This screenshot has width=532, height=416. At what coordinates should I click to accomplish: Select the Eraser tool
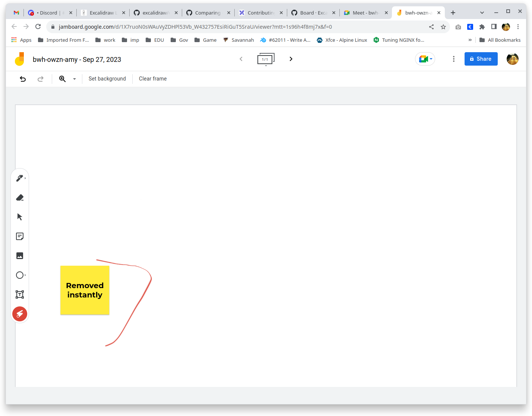coord(20,197)
